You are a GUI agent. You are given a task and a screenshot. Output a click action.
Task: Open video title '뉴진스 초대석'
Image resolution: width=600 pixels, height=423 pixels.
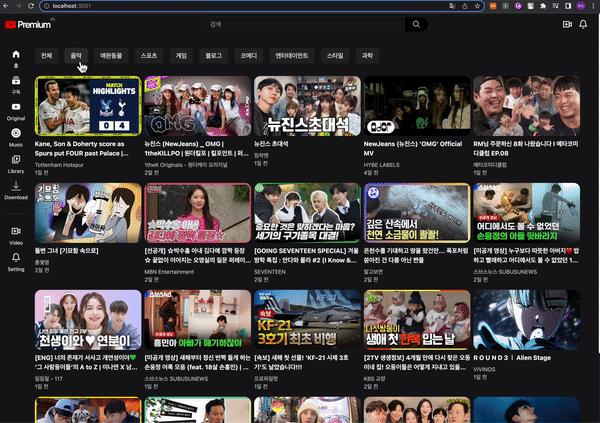(x=271, y=144)
